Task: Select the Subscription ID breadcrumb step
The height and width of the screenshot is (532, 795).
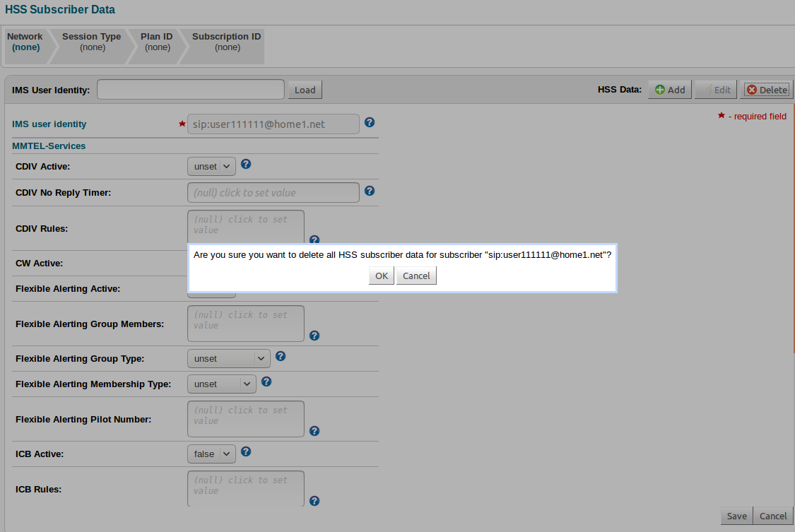Action: tap(226, 41)
